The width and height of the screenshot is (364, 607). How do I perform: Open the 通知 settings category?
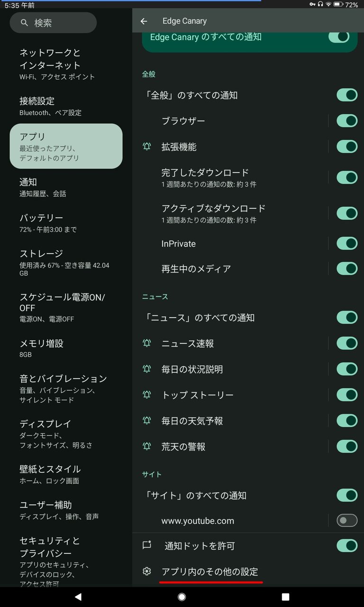(66, 187)
